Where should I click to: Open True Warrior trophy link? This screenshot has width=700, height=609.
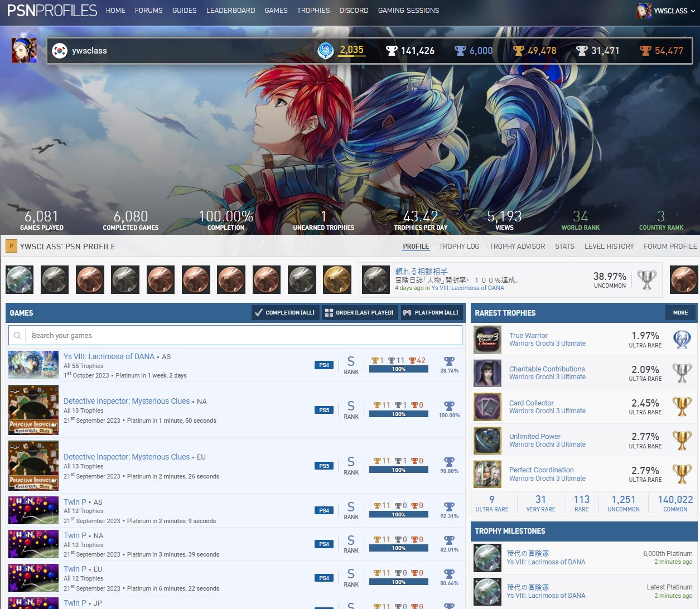528,335
